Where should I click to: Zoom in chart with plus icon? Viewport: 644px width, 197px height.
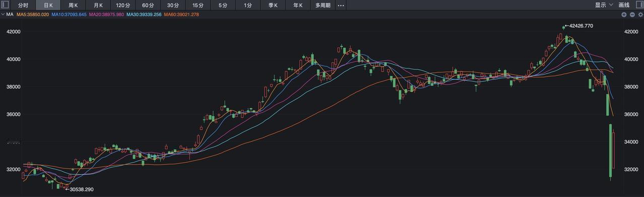tap(624, 15)
